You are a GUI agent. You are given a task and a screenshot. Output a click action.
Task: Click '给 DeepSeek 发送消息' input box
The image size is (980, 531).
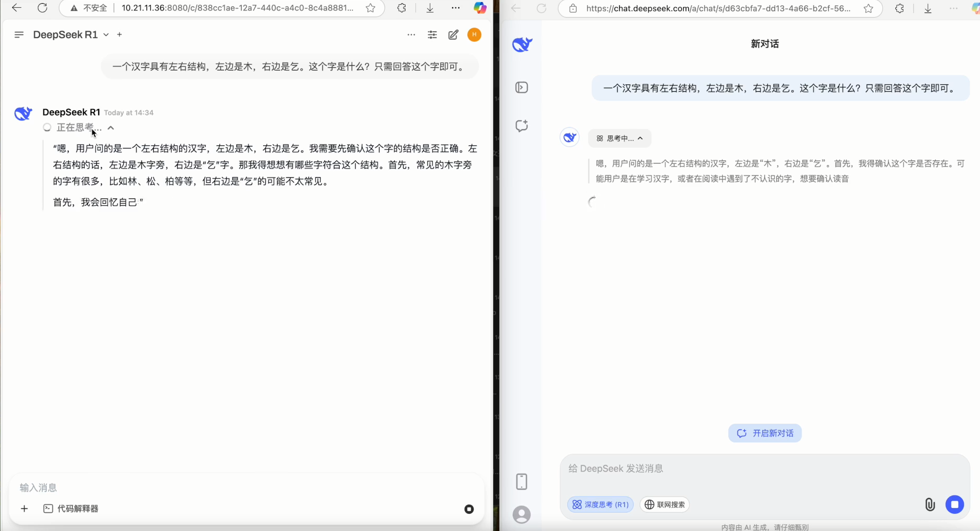[765, 469]
